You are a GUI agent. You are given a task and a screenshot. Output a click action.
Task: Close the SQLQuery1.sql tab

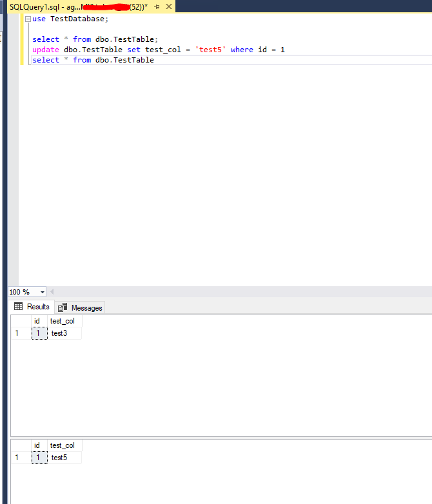pos(169,6)
